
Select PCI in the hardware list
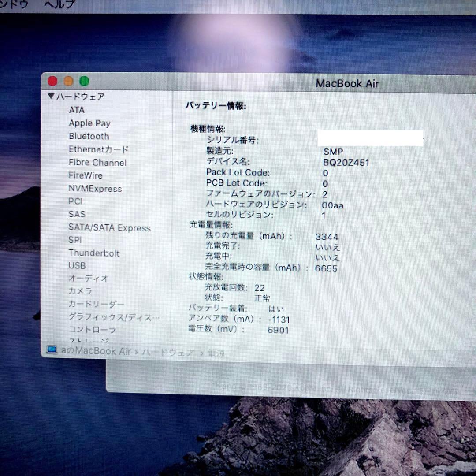pyautogui.click(x=75, y=201)
